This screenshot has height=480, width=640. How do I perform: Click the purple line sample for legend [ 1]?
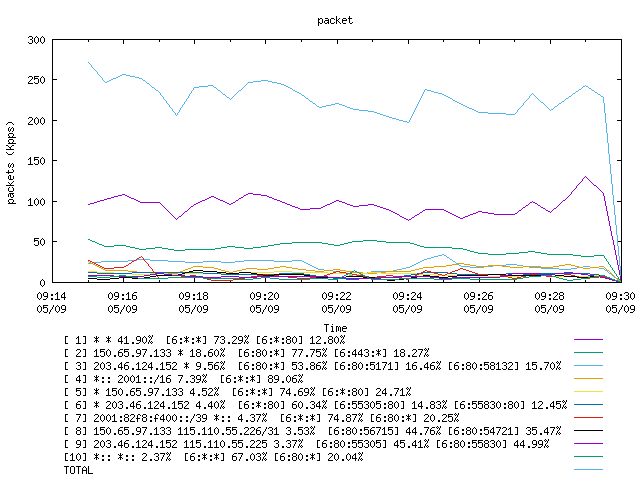(x=588, y=340)
